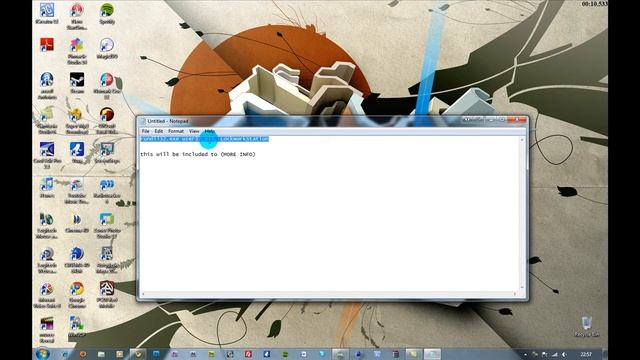The height and width of the screenshot is (360, 640).
Task: Open the Format menu in Notepad
Action: [x=176, y=131]
